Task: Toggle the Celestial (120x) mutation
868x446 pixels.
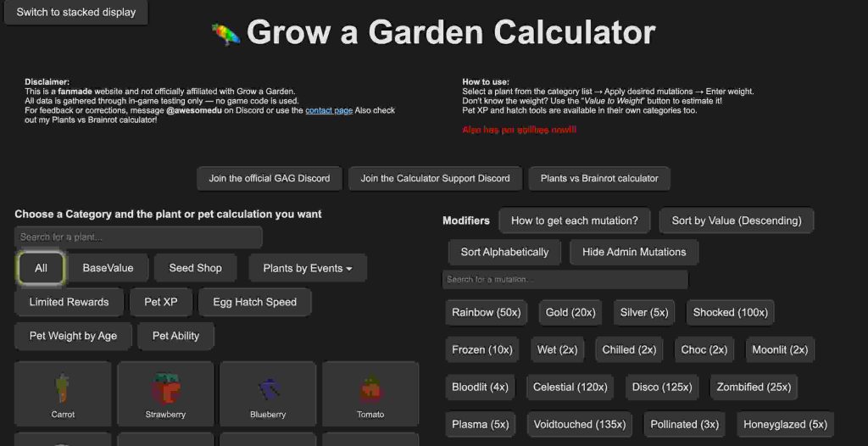Action: click(570, 387)
